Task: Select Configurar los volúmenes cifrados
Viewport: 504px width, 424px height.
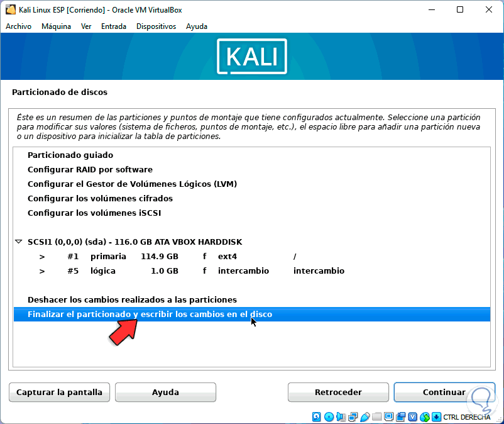Action: (x=252, y=199)
